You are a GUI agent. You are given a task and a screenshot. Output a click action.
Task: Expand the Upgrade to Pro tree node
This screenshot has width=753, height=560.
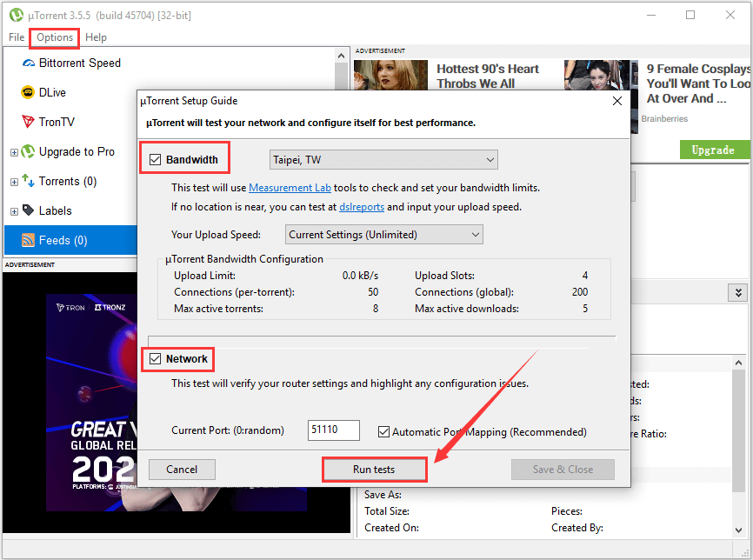pyautogui.click(x=14, y=153)
